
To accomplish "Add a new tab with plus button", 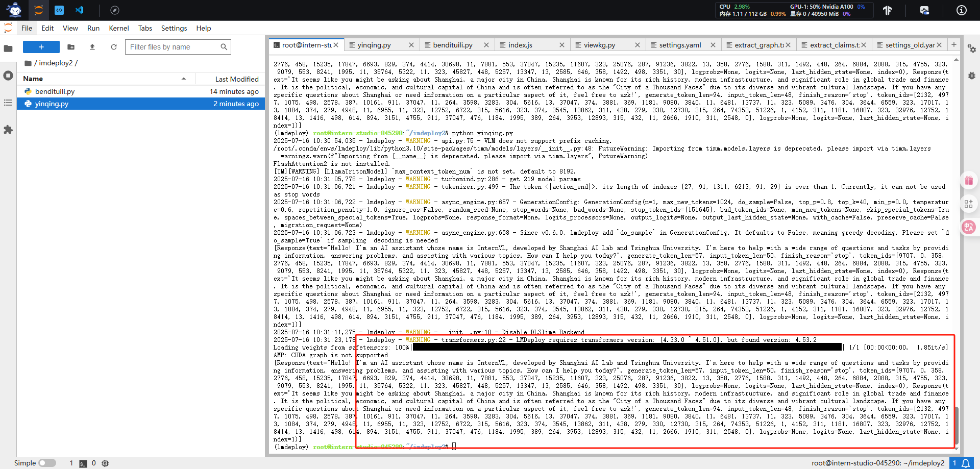I will coord(953,45).
